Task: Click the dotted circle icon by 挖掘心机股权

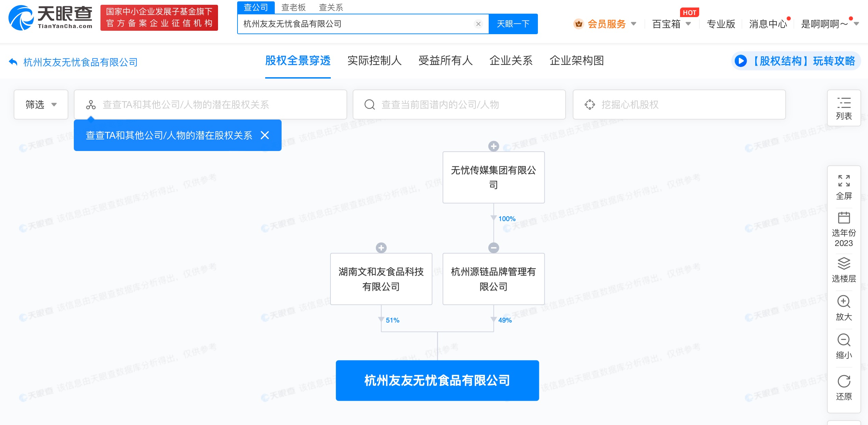Action: [x=589, y=105]
